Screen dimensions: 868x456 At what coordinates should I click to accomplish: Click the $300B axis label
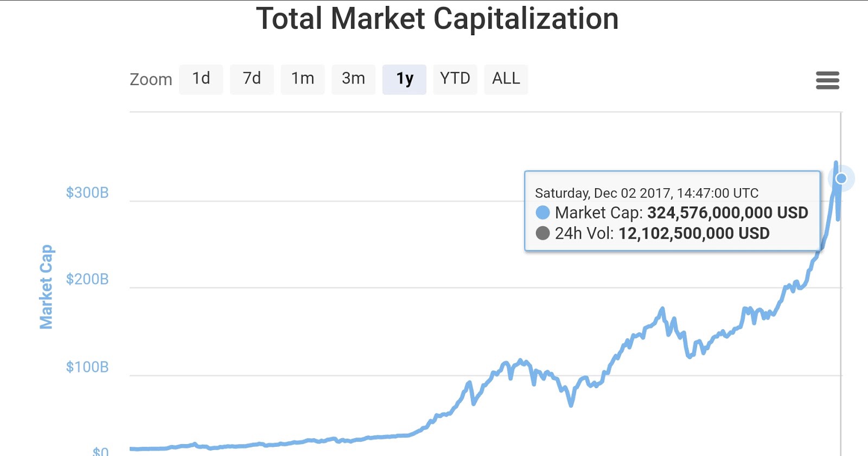coord(87,193)
